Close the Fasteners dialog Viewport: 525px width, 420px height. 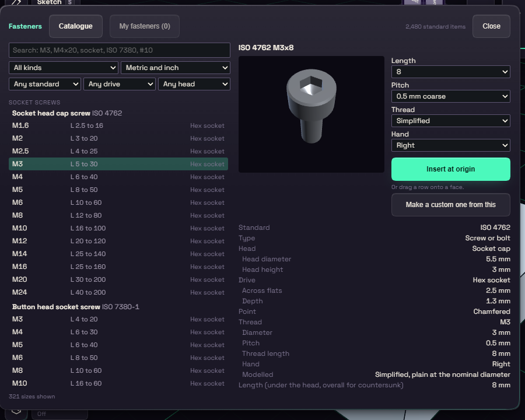coord(491,26)
